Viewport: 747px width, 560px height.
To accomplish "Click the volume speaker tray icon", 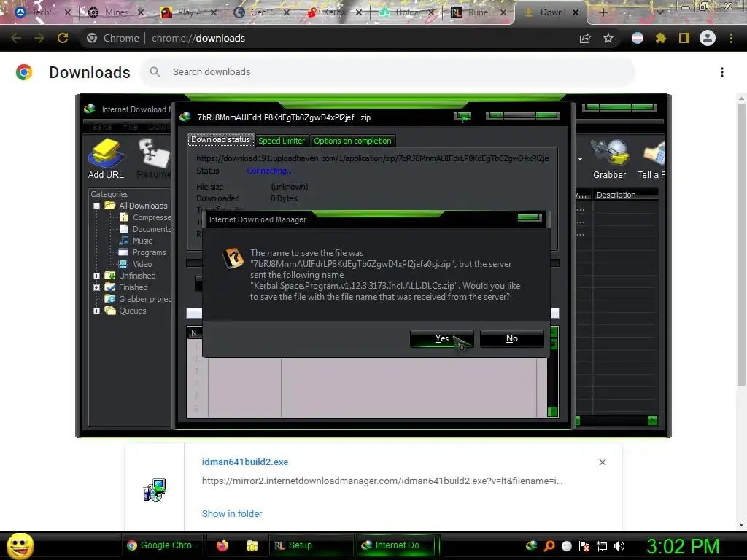I will tap(619, 546).
